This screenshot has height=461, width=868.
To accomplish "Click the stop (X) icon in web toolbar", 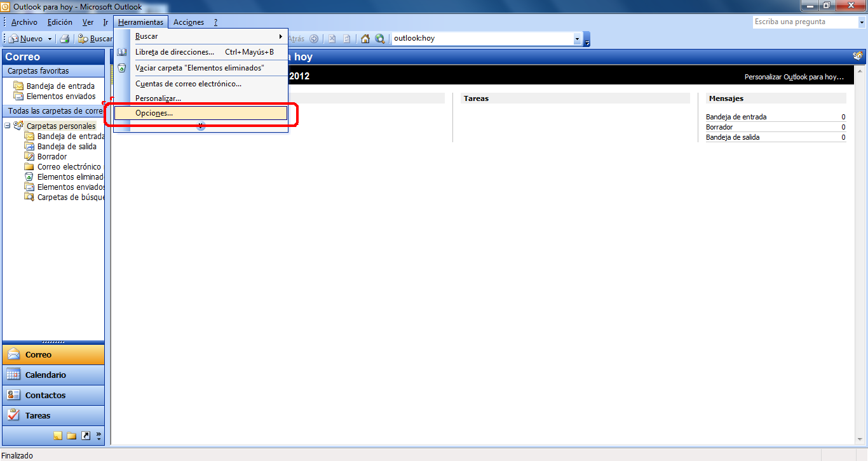I will click(x=332, y=39).
